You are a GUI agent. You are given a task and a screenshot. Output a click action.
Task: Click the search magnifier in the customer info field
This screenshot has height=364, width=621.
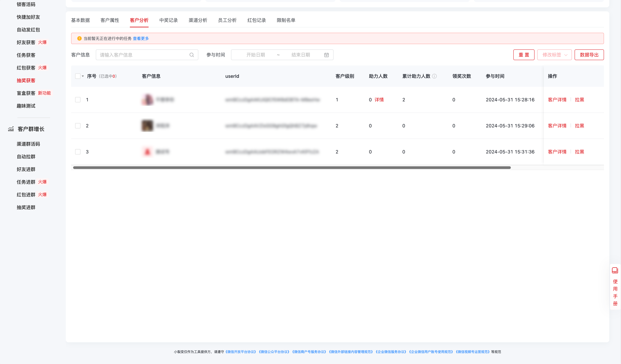click(192, 55)
